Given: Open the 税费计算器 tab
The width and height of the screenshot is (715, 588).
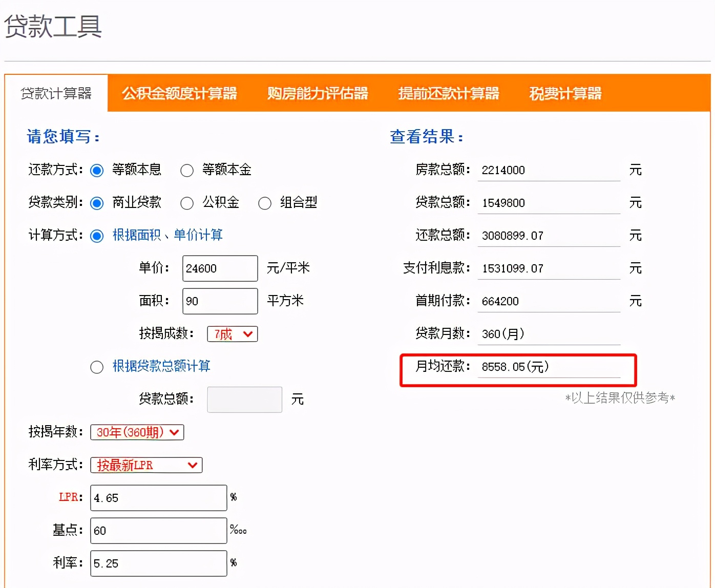Looking at the screenshot, I should (x=565, y=94).
